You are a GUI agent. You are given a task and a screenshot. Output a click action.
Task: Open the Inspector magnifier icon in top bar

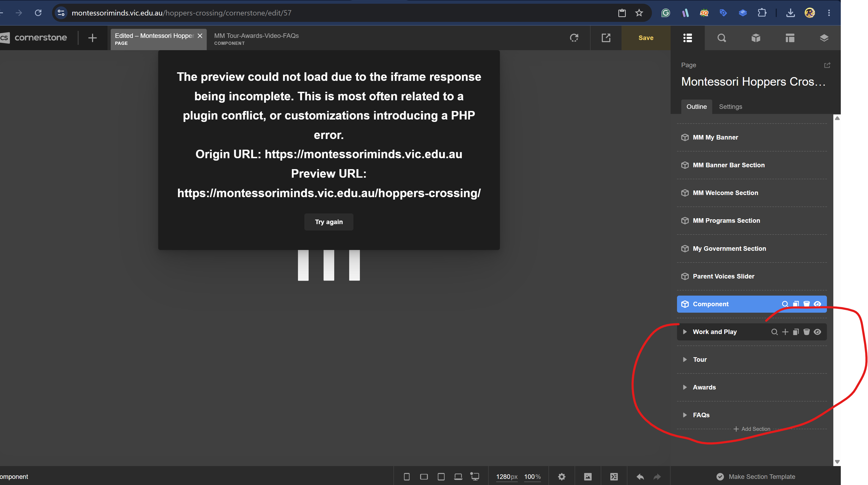coord(722,38)
